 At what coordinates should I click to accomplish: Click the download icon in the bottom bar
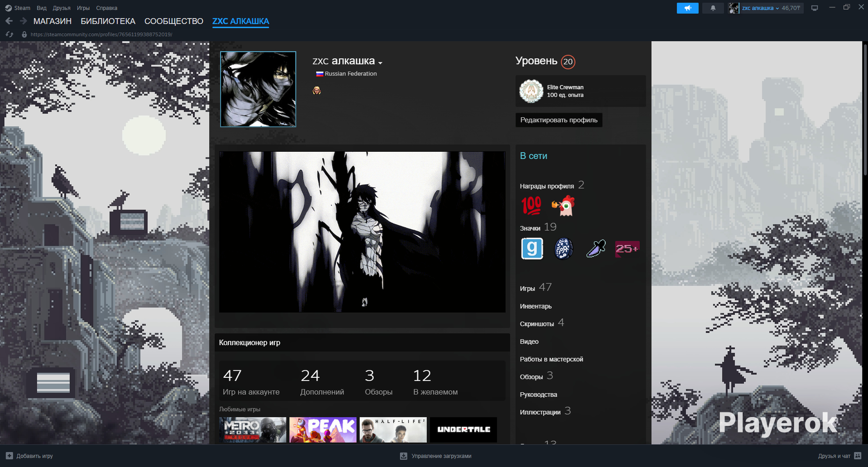pyautogui.click(x=404, y=456)
